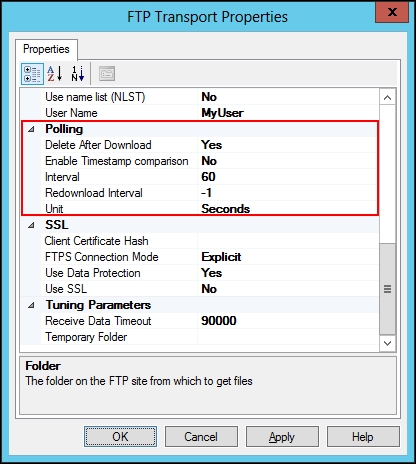Collapse the Polling category
This screenshot has height=464, width=416.
[x=31, y=129]
